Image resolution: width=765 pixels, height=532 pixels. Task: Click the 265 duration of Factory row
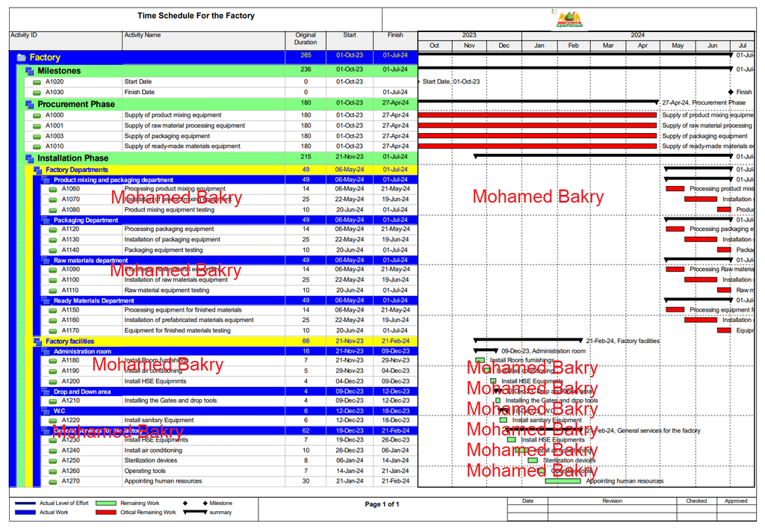(x=306, y=55)
